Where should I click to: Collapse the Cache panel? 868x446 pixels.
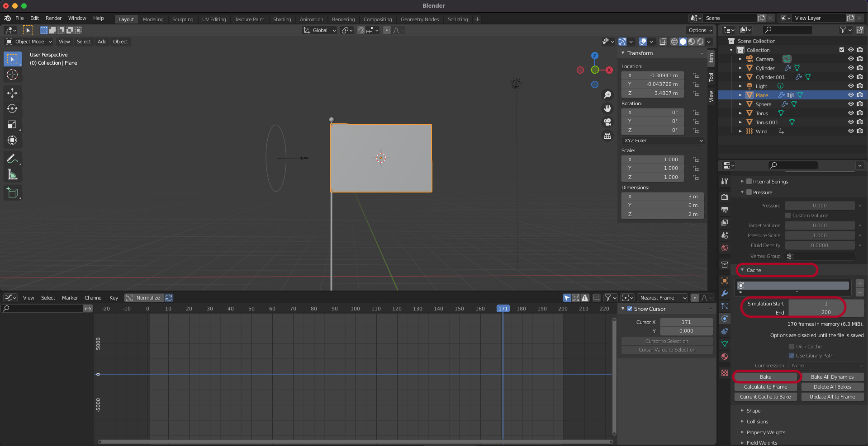[754, 270]
